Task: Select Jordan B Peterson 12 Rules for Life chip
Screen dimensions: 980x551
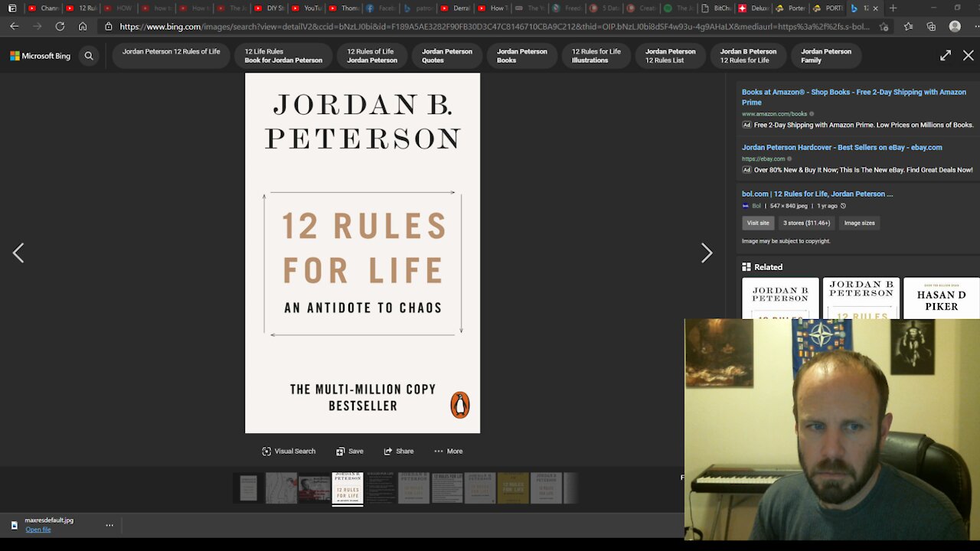Action: coord(748,56)
